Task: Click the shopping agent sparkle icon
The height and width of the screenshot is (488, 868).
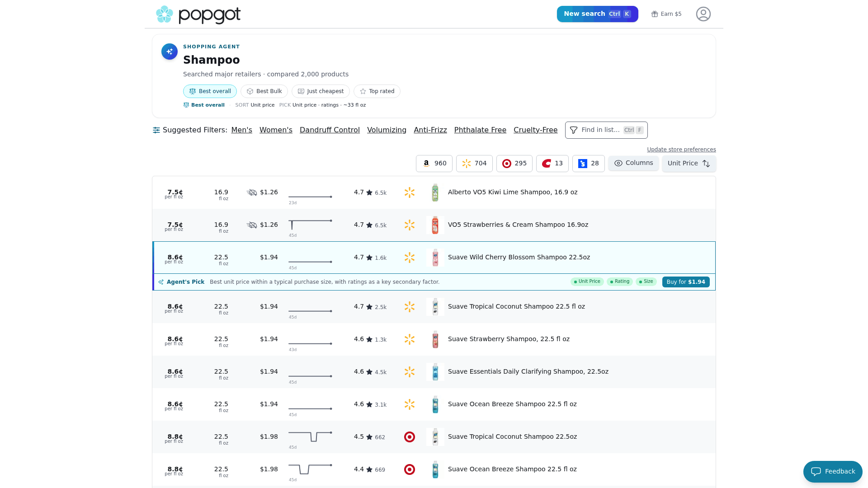Action: coord(170,52)
